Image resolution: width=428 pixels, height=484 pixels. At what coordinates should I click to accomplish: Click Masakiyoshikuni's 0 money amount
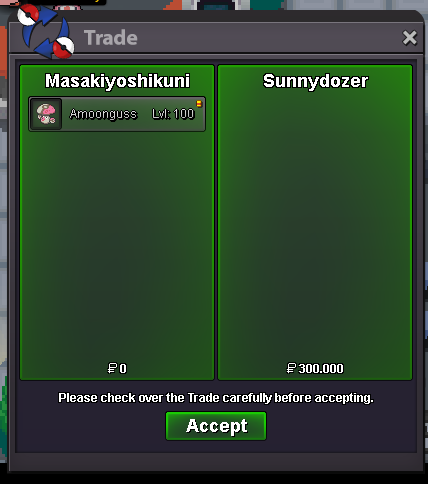tap(123, 368)
